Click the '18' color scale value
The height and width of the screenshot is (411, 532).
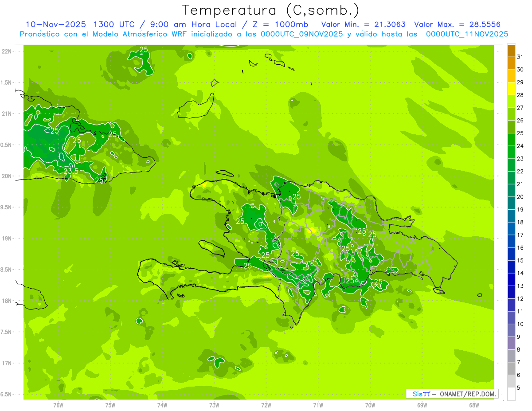pyautogui.click(x=520, y=222)
